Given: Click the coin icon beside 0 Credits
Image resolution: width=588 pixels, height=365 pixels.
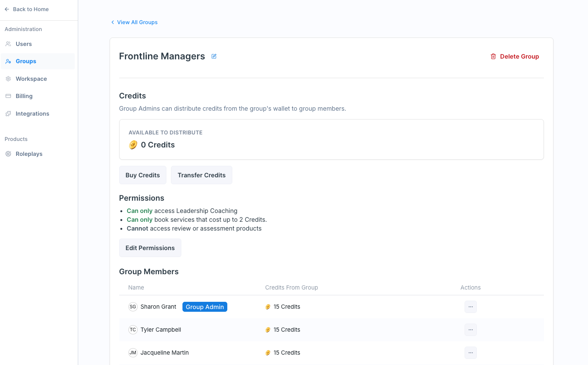Looking at the screenshot, I should (133, 145).
